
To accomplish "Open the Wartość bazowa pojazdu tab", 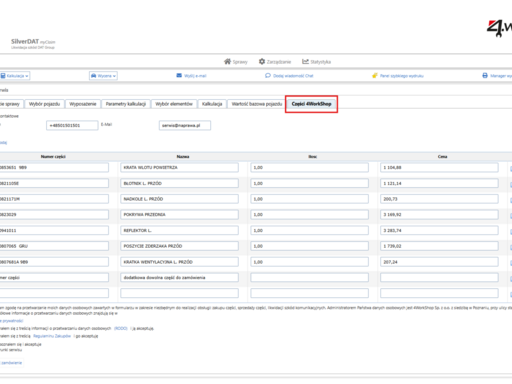I will [x=257, y=104].
